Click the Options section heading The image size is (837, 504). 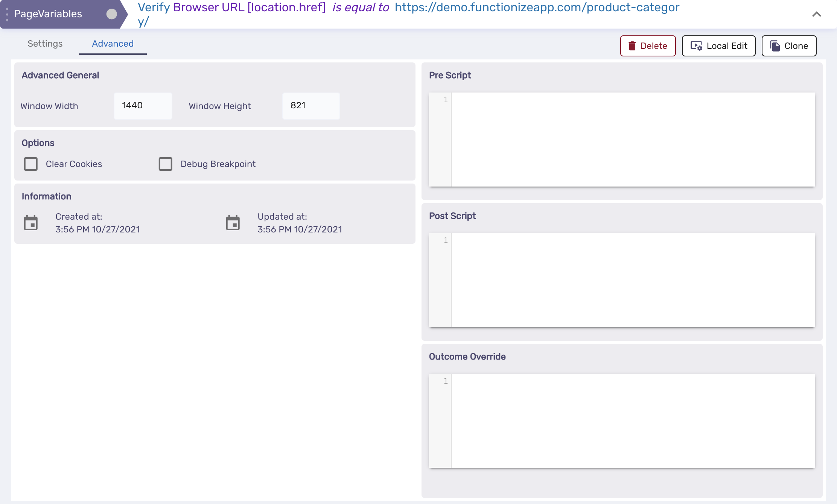click(38, 143)
